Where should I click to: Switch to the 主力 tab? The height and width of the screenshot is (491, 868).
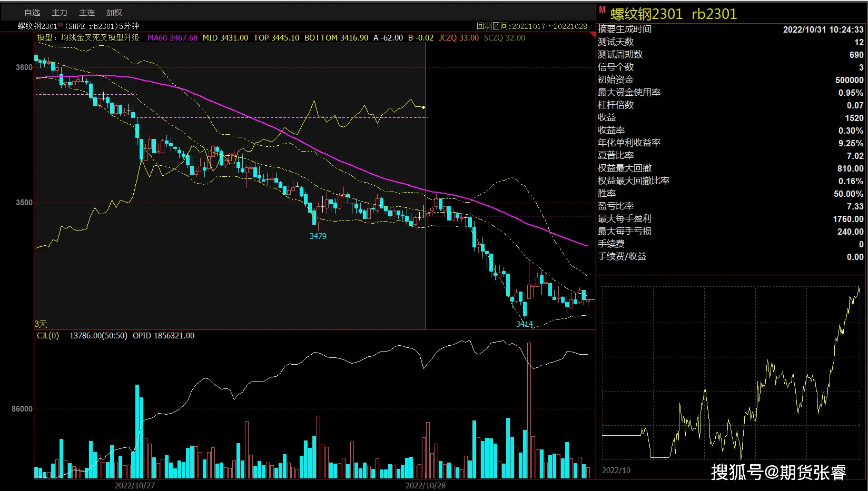[60, 13]
